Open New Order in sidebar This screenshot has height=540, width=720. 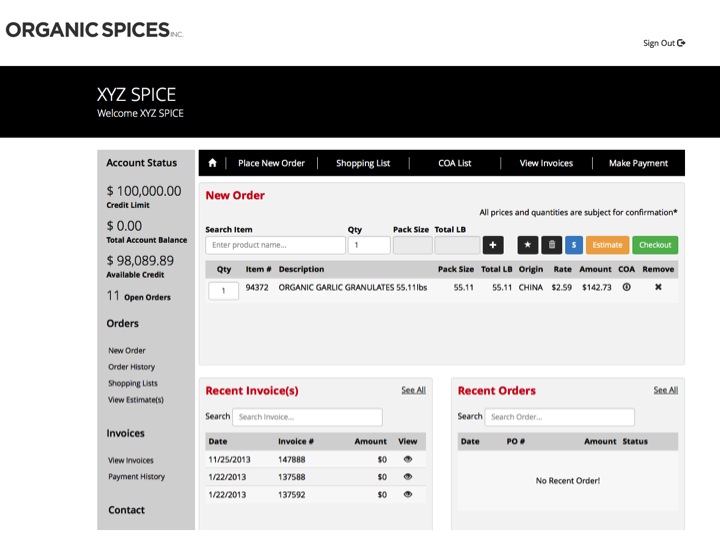coord(127,350)
